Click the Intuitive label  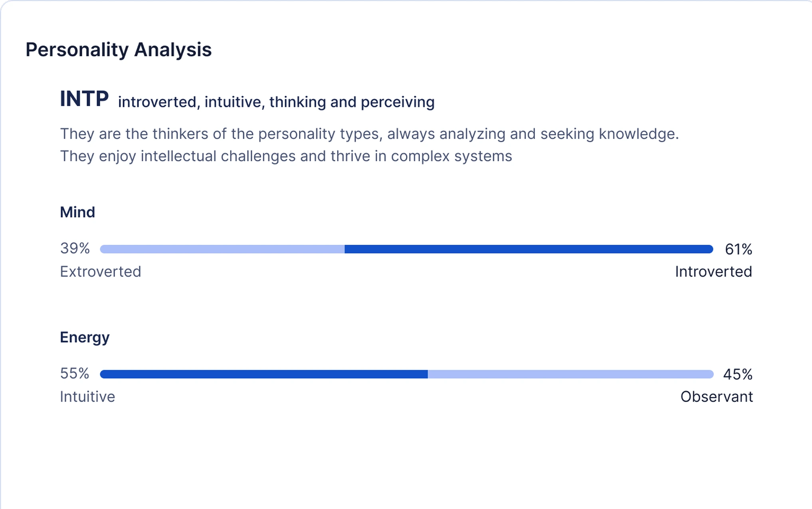click(87, 397)
